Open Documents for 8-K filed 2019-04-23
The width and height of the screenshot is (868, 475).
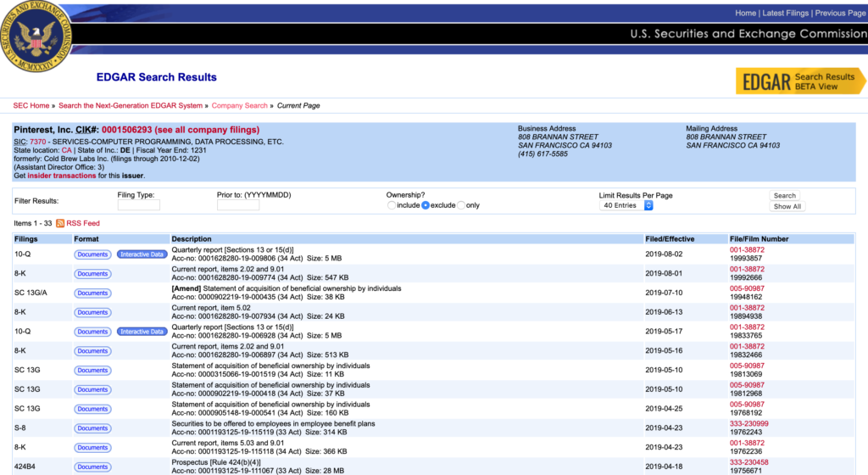click(92, 449)
